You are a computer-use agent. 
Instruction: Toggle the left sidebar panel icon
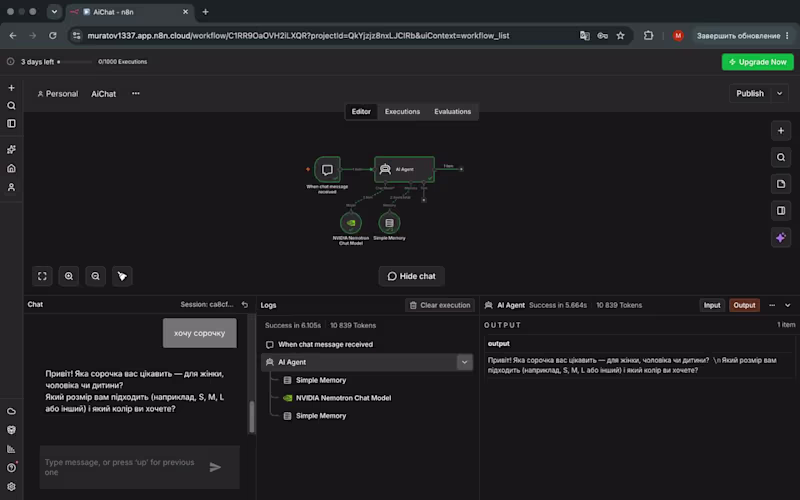11,123
